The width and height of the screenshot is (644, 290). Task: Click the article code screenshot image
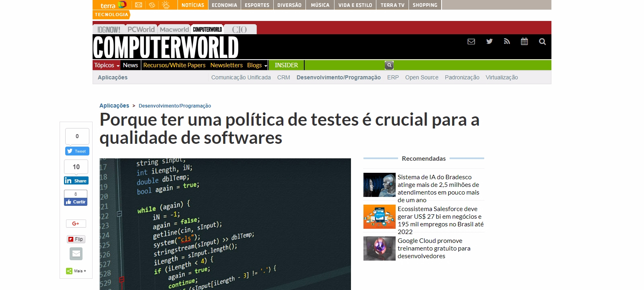click(225, 224)
